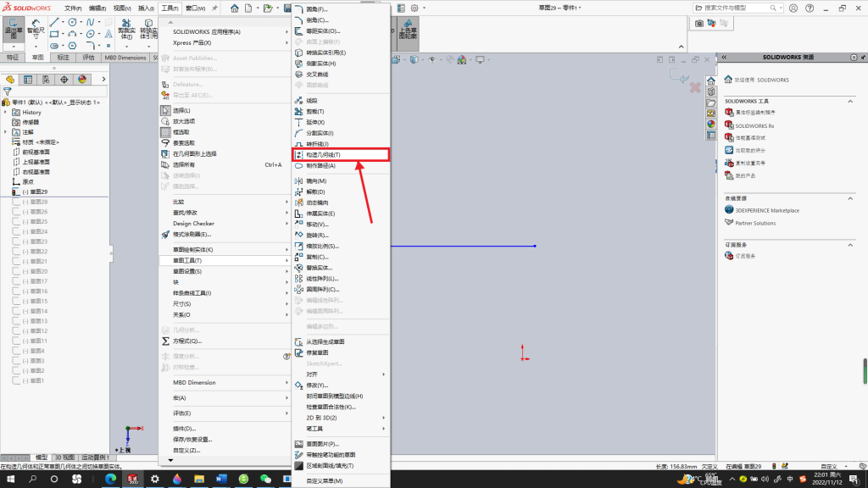Expand the History node in feature tree
Screen dimensions: 868x488
6,113
